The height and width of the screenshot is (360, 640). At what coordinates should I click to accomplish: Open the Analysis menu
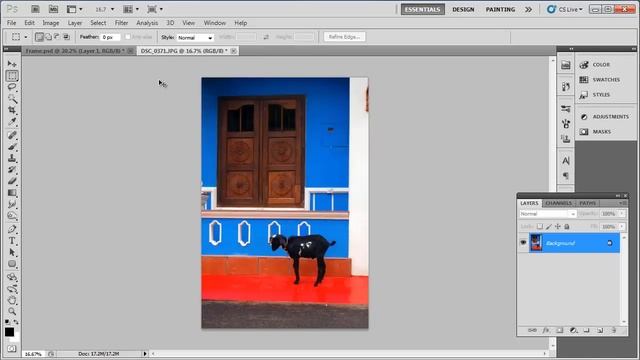147,23
